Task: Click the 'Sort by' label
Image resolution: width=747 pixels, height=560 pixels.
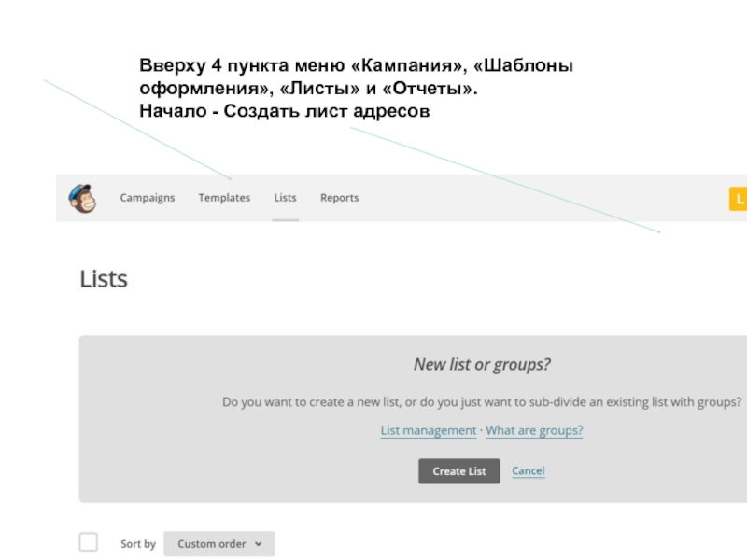Action: coord(138,544)
